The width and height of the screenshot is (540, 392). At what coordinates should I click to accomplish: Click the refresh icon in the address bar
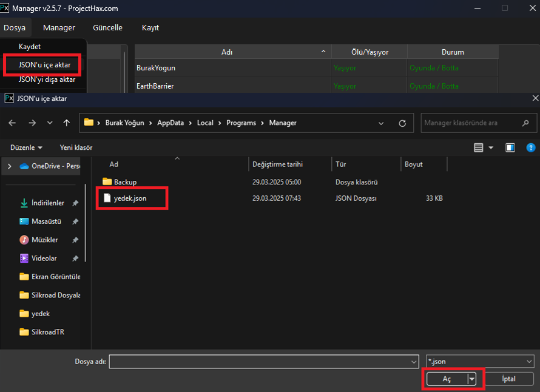402,123
